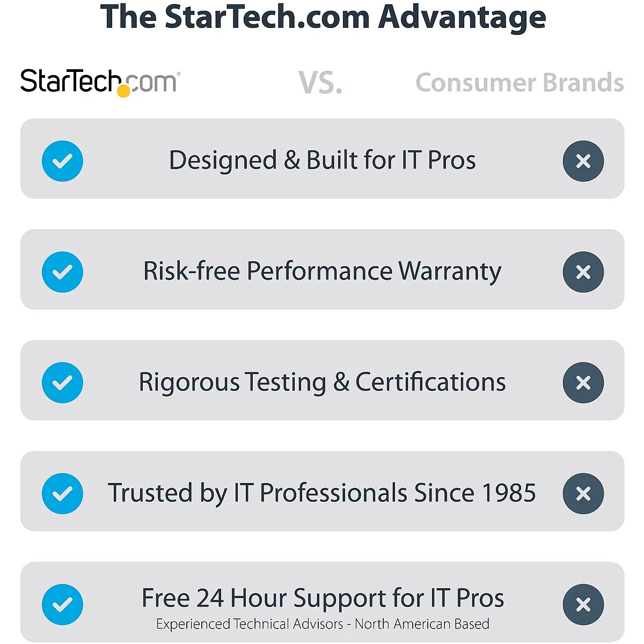Image resolution: width=644 pixels, height=644 pixels.
Task: Click the blue checkmark beside Risk-free Performance Warranty
Action: point(62,272)
